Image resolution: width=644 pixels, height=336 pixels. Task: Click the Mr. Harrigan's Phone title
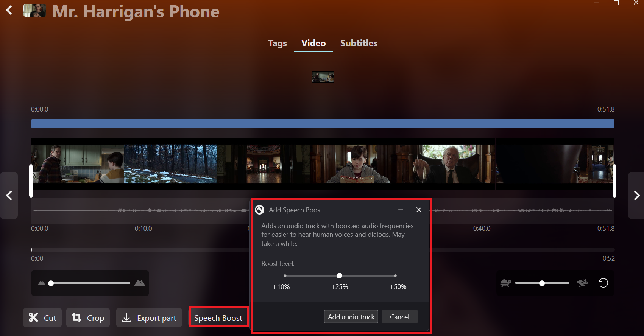(x=136, y=12)
